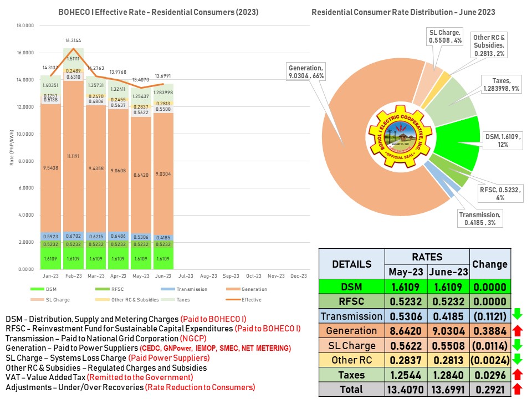Click the red up arrow beside Taxes row

point(518,375)
